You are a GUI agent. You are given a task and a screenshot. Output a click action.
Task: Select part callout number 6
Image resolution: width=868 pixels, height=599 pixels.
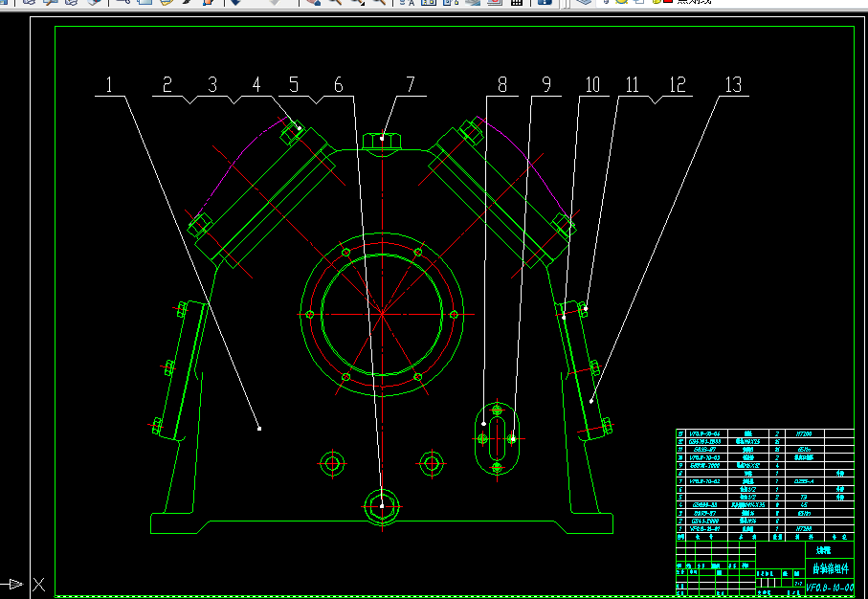338,85
